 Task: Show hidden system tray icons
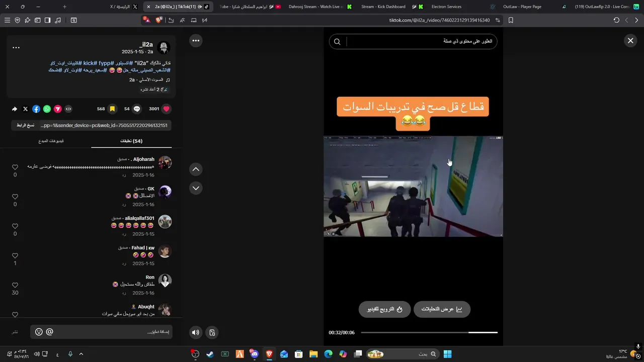(x=81, y=354)
